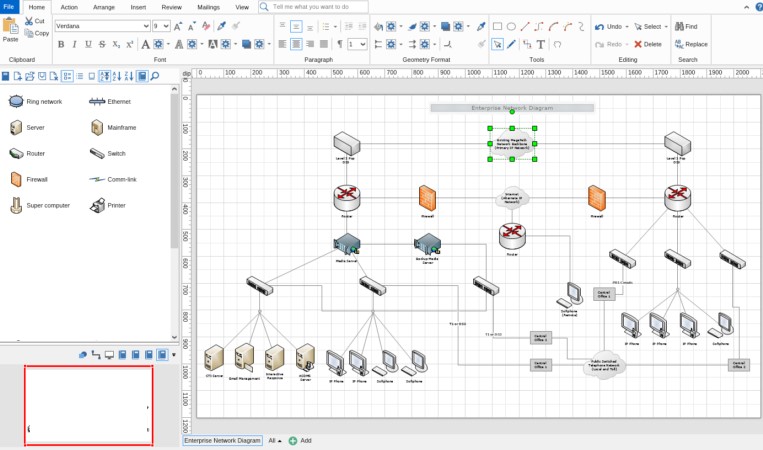Select the Pencil drawing tool
This screenshot has width=763, height=450.
point(511,44)
